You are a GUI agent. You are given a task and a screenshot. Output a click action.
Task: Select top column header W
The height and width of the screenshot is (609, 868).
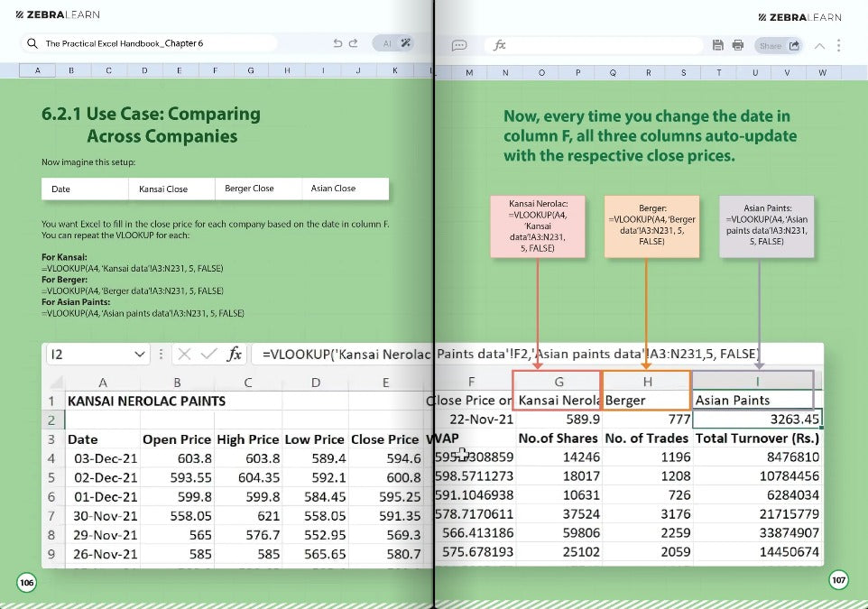[x=823, y=72]
